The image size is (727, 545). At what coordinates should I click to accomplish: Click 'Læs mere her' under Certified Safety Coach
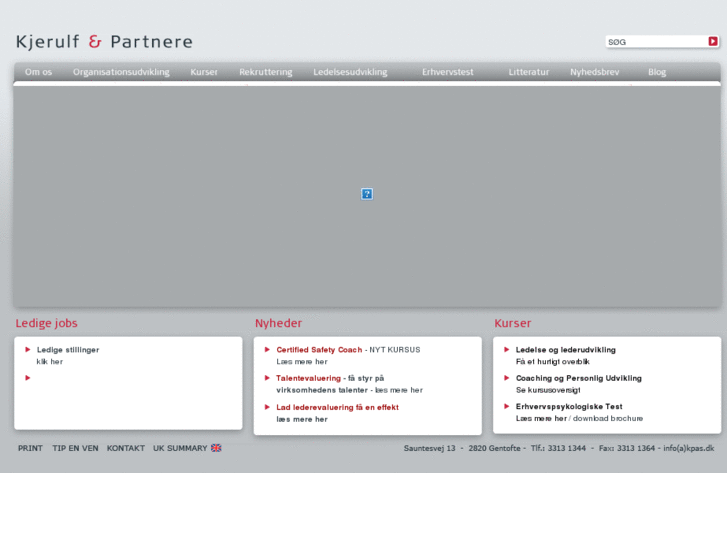click(302, 361)
